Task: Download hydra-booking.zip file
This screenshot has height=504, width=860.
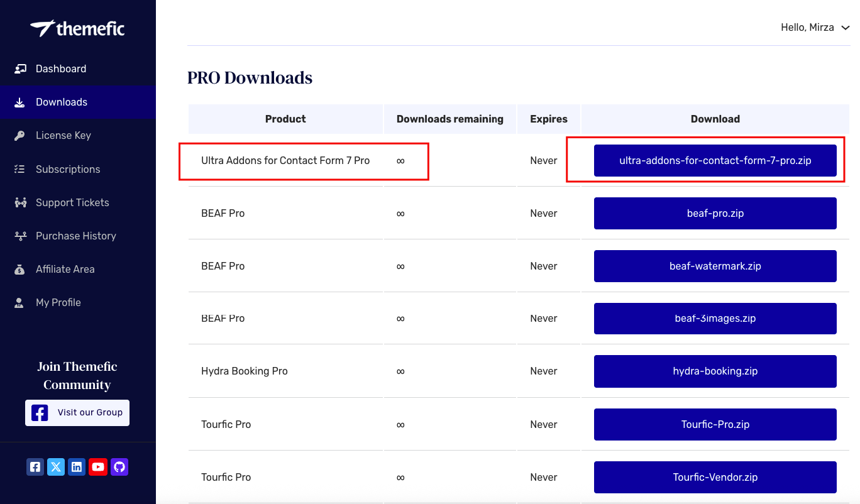Action: pos(715,371)
